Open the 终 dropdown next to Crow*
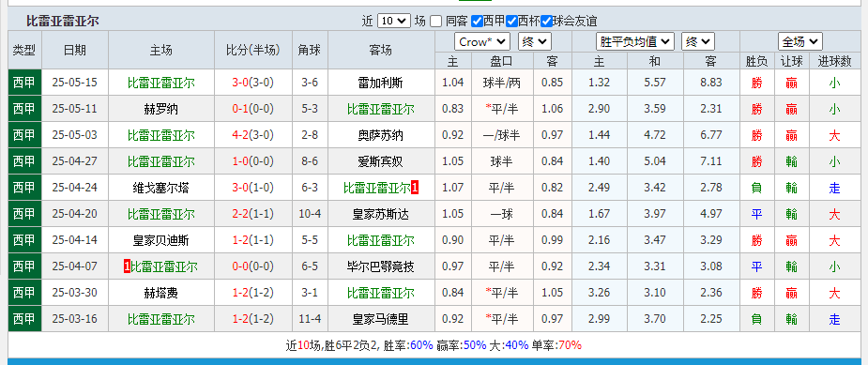The image size is (868, 365). click(x=534, y=41)
